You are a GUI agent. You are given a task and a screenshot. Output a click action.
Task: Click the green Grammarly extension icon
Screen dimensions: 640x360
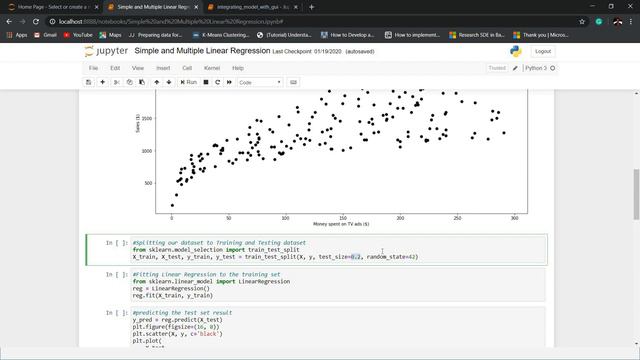click(x=599, y=22)
